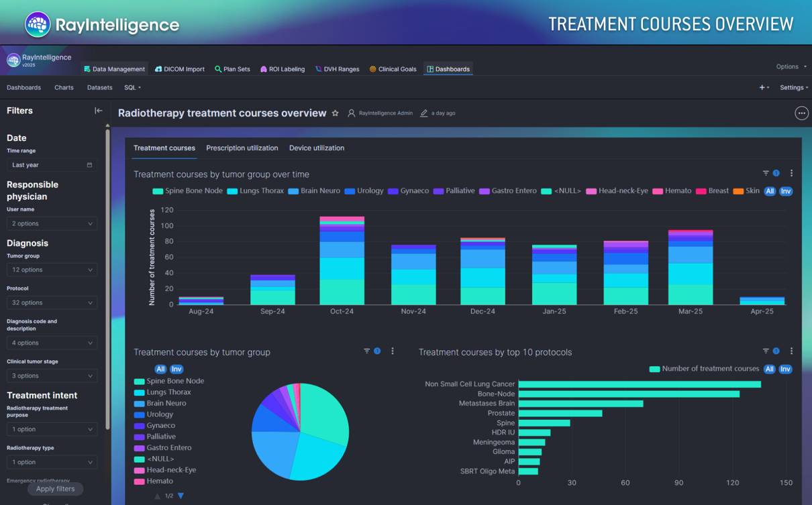Click Apply filters button
This screenshot has height=505, width=812.
[x=55, y=489]
